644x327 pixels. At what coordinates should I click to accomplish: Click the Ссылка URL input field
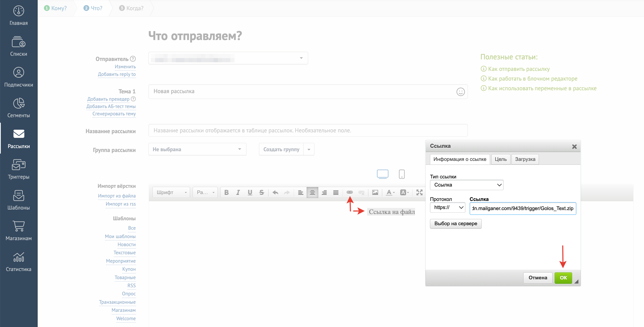(523, 208)
